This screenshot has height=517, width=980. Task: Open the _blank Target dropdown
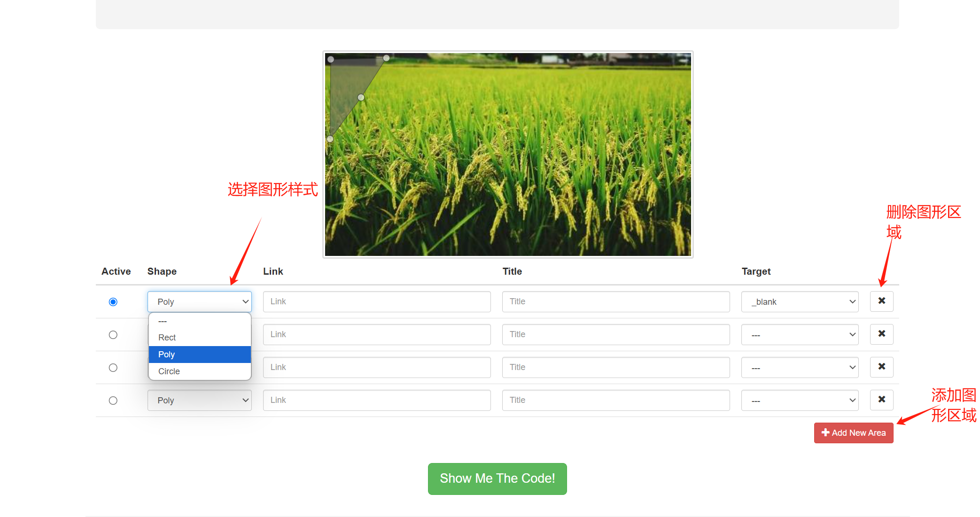coord(800,302)
